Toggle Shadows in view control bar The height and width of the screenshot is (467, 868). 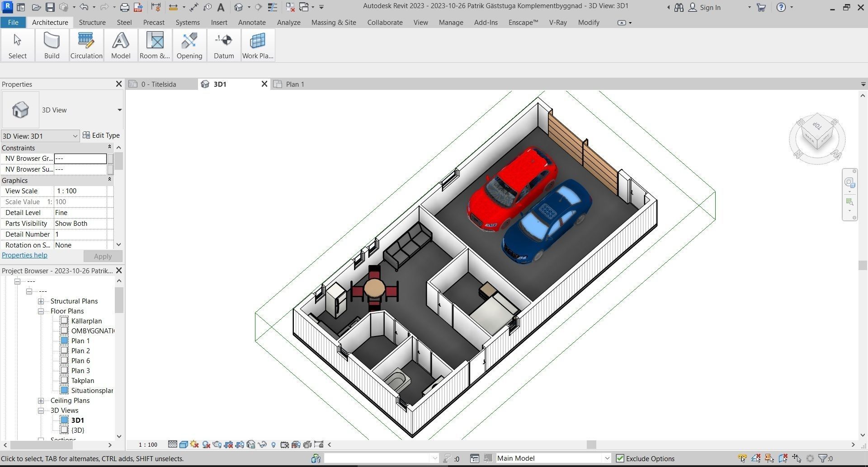point(206,444)
